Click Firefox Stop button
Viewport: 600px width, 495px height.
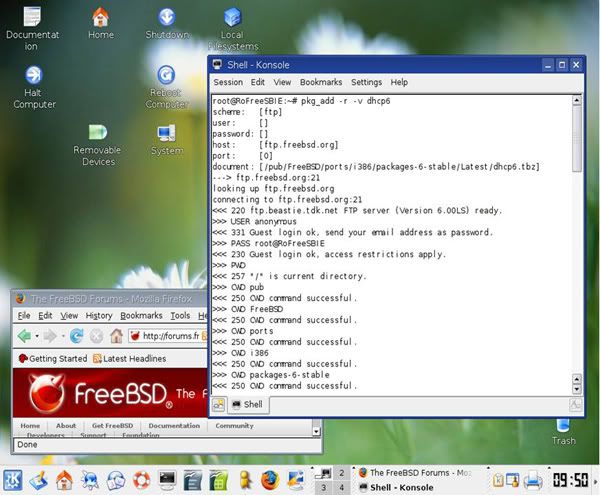point(96,336)
